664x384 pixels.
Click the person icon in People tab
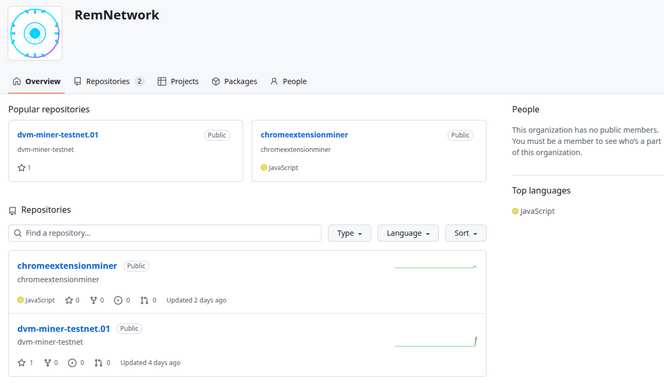pyautogui.click(x=274, y=81)
